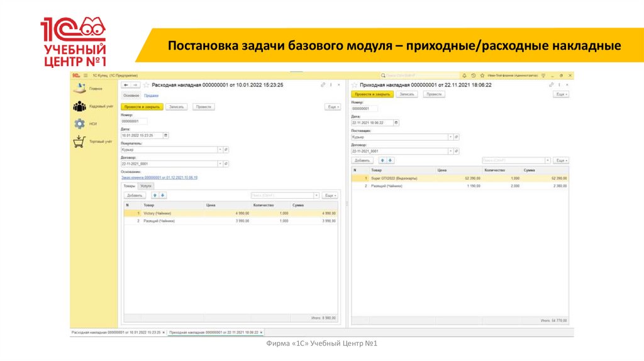Image resolution: width=644 pixels, height=361 pixels.
Task: Open Продажи link tab
Action: (x=151, y=96)
